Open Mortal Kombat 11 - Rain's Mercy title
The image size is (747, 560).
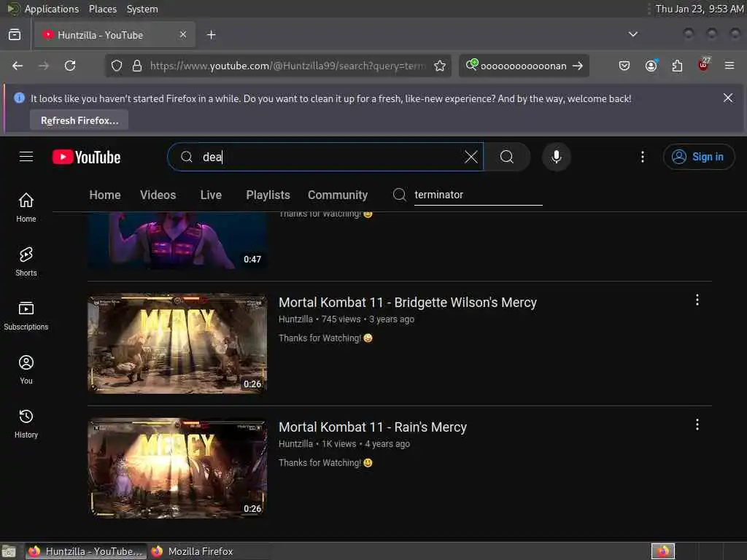click(x=373, y=427)
